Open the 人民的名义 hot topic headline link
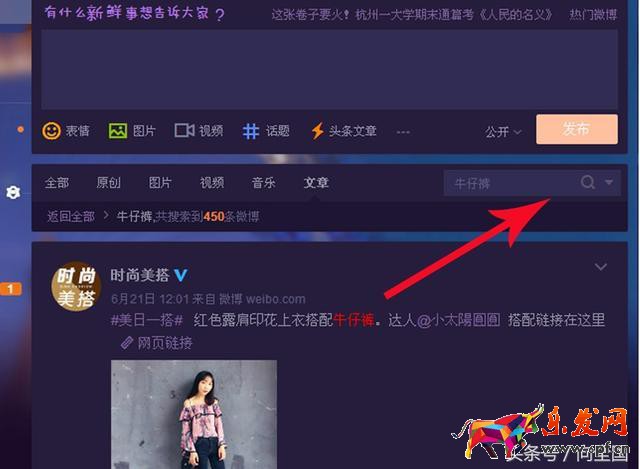 click(412, 15)
